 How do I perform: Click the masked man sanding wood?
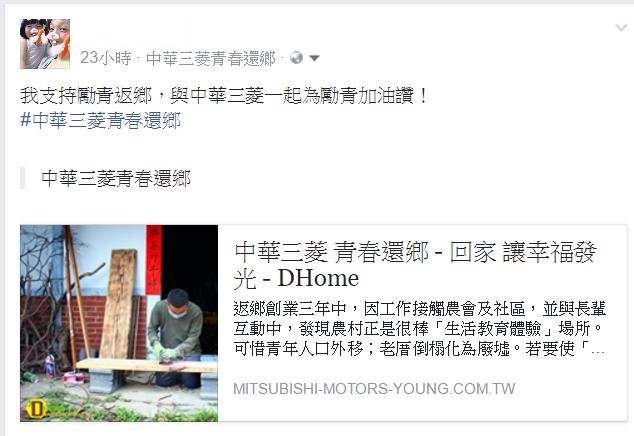175,336
